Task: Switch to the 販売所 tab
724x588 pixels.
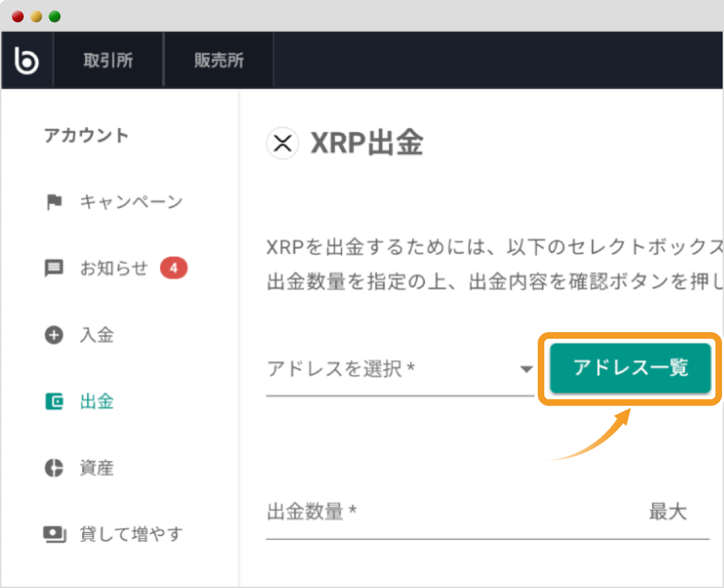Action: [218, 60]
